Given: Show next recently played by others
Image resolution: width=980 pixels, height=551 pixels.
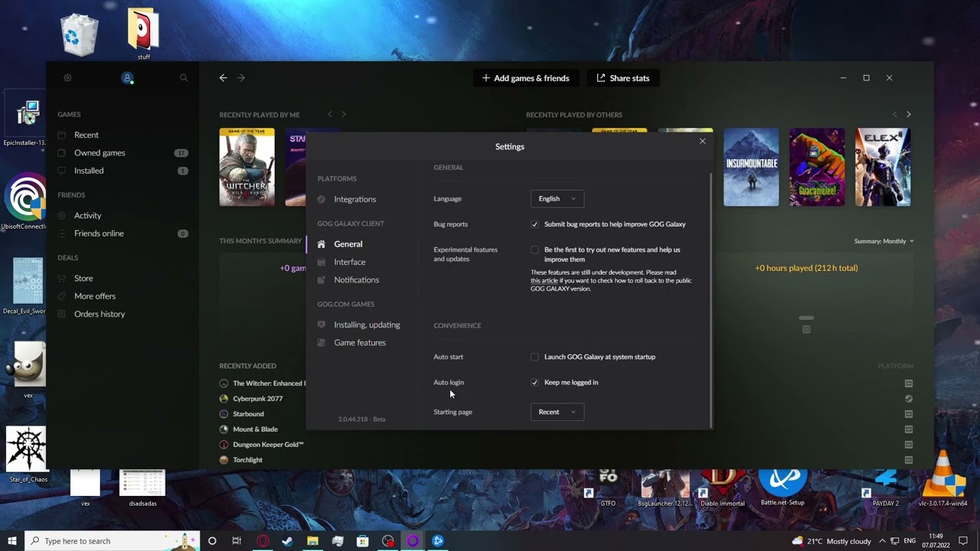Looking at the screenshot, I should (909, 114).
